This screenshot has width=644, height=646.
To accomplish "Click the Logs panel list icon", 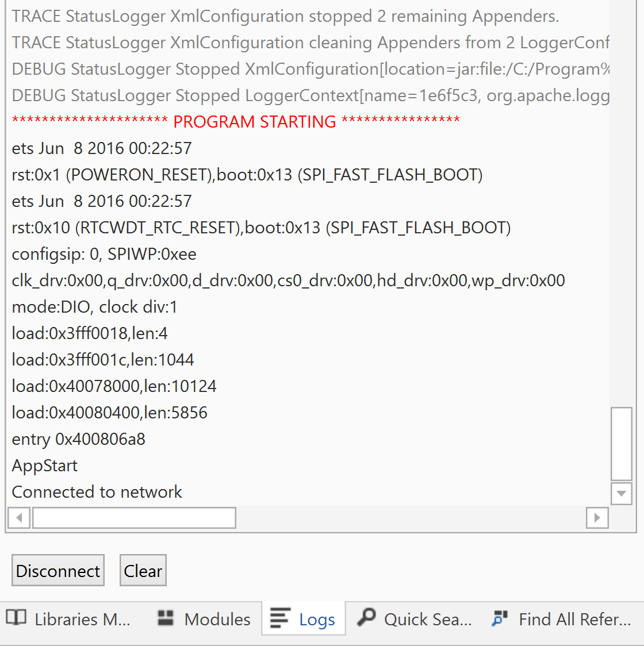I will (281, 618).
